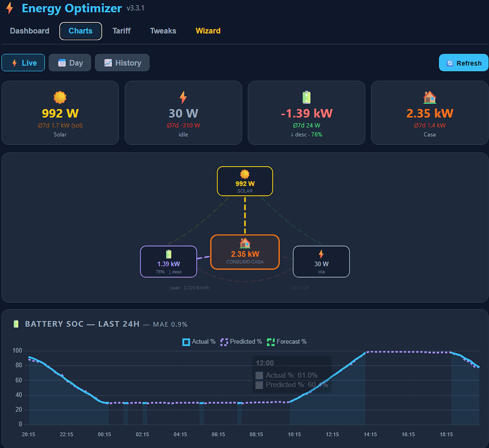Screen dimensions: 489x448
Task: Click the SOLAR node in the energy flow diagram
Action: click(244, 181)
